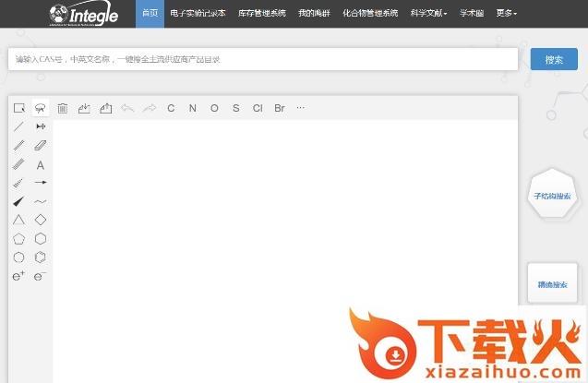Select the cycloheptane ring tool
The height and width of the screenshot is (383, 588).
coord(18,257)
